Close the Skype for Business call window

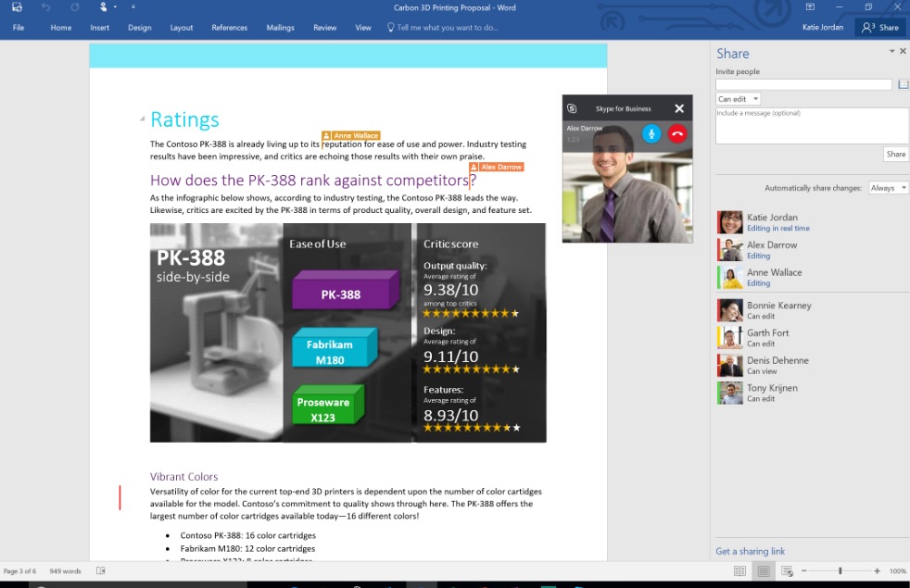tap(679, 108)
